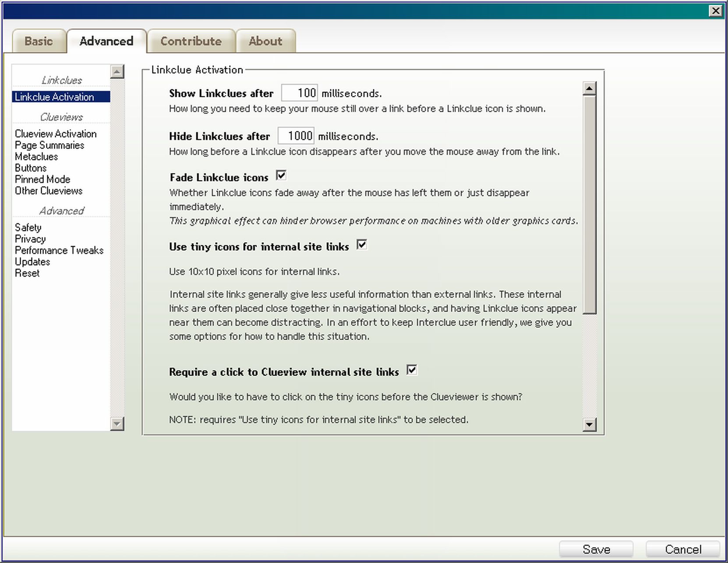Open the Contribute tab
The height and width of the screenshot is (563, 728).
[191, 42]
